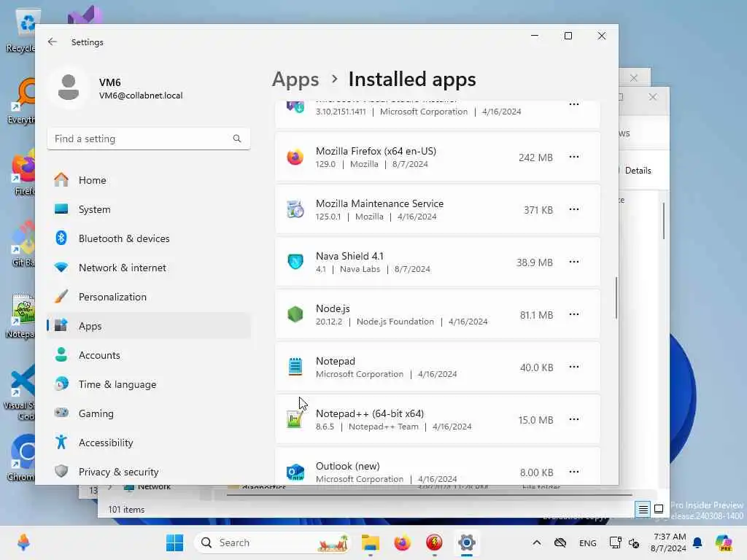This screenshot has width=747, height=560.
Task: Open Network & internet settings
Action: (149, 268)
